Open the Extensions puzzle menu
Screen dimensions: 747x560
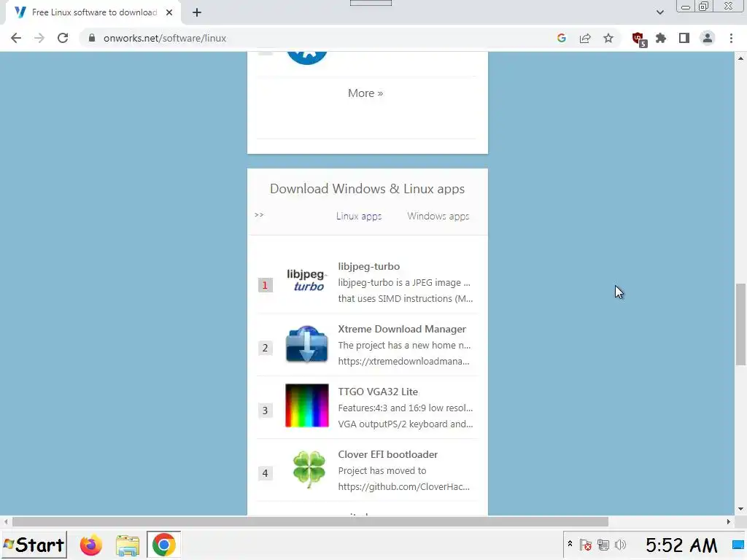661,38
